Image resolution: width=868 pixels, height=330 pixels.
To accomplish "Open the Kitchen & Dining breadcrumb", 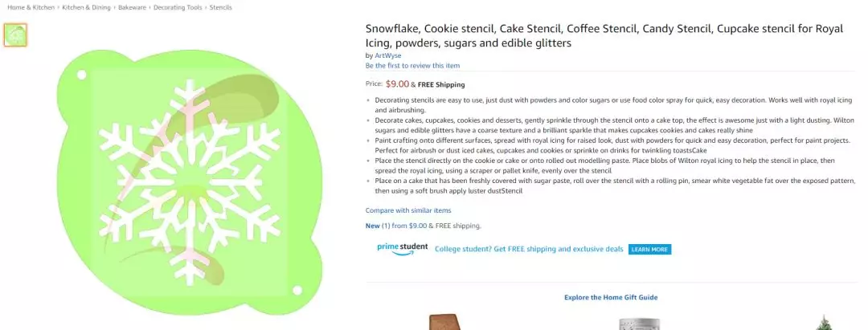I will click(x=86, y=7).
